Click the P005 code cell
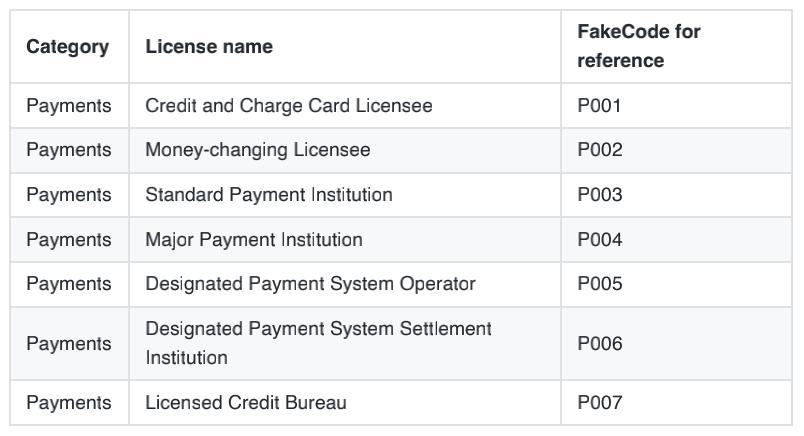This screenshot has width=804, height=436. (x=600, y=284)
